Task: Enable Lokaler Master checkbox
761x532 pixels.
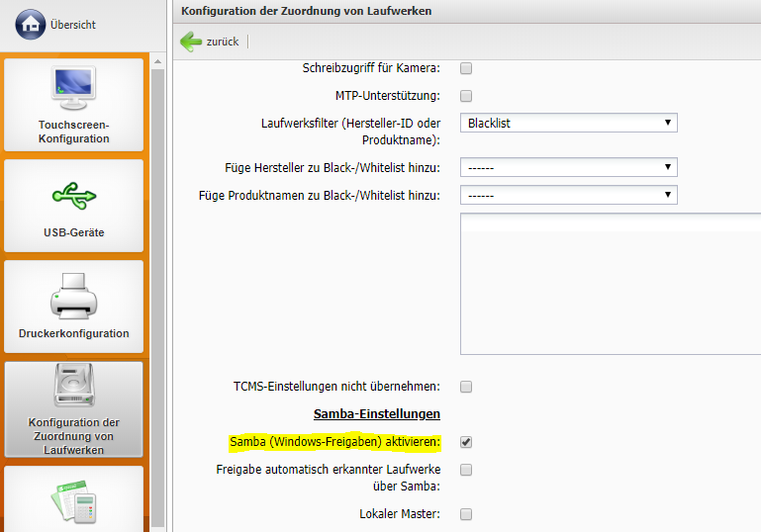Action: click(x=466, y=514)
